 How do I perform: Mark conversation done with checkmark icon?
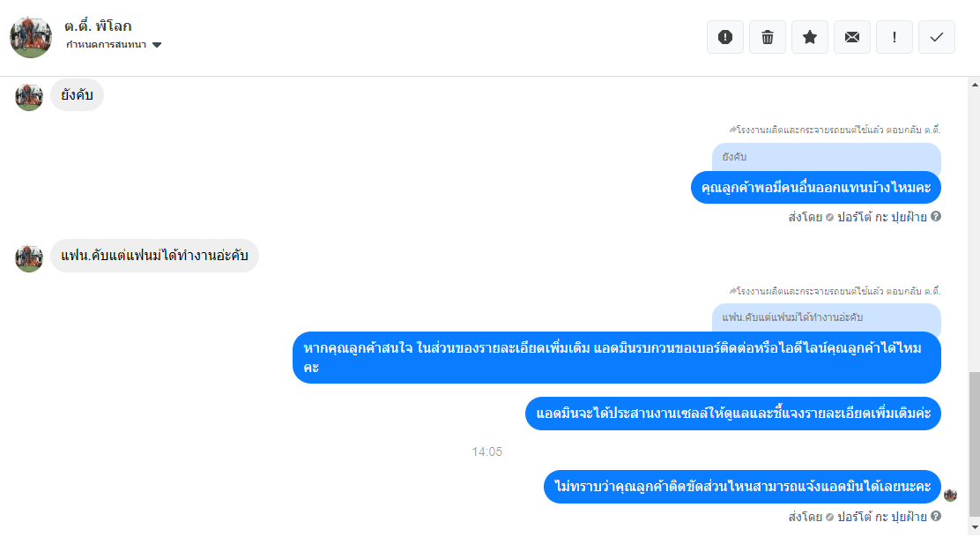(x=936, y=37)
